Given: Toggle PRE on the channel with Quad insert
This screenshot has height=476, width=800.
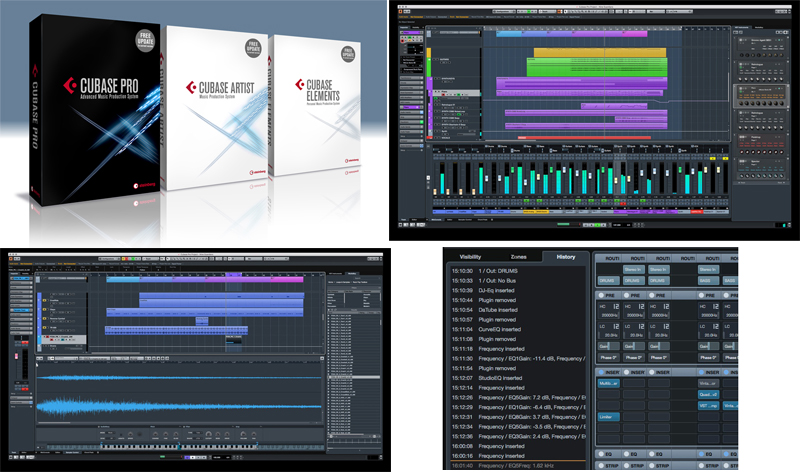Looking at the screenshot, I should pos(702,295).
